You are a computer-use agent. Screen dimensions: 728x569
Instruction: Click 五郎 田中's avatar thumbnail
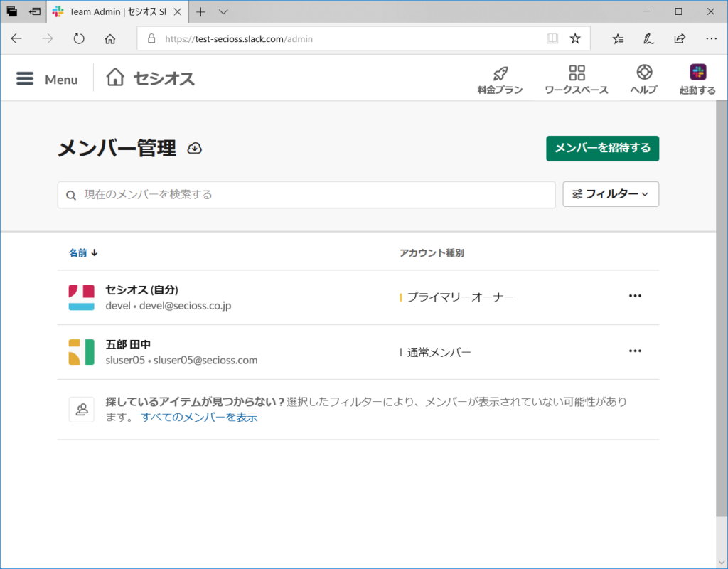click(81, 351)
